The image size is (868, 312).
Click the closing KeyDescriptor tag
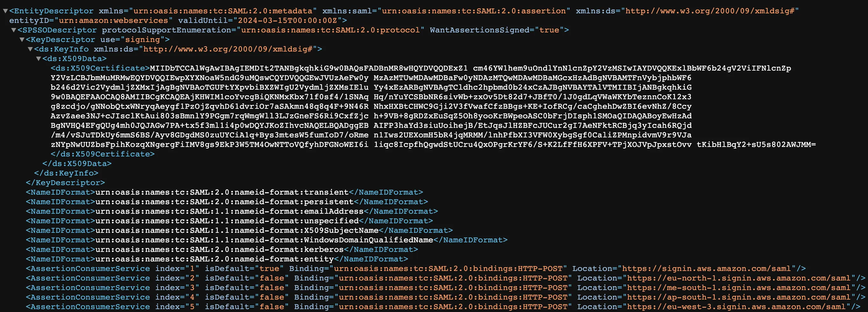click(x=65, y=183)
